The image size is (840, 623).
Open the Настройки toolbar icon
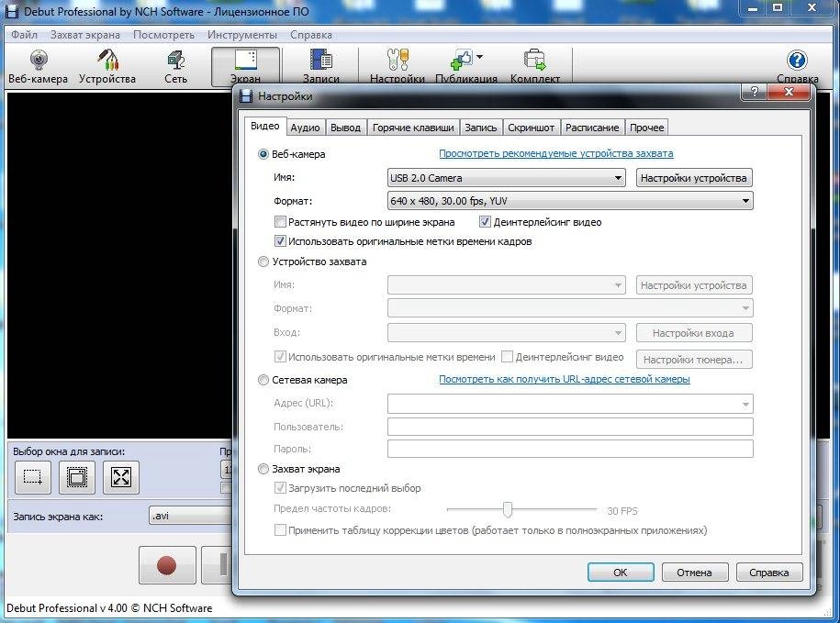397,66
